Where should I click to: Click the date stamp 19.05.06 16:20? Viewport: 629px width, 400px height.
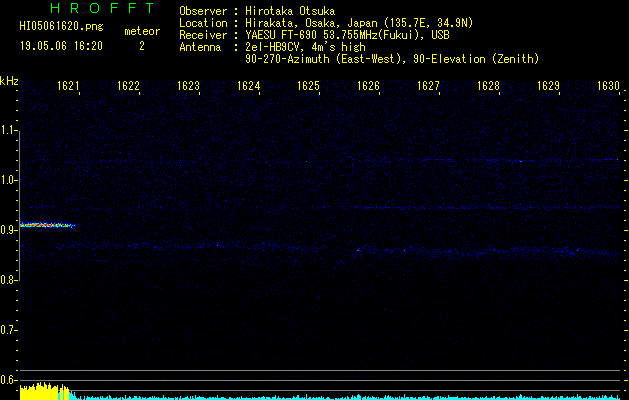click(61, 46)
